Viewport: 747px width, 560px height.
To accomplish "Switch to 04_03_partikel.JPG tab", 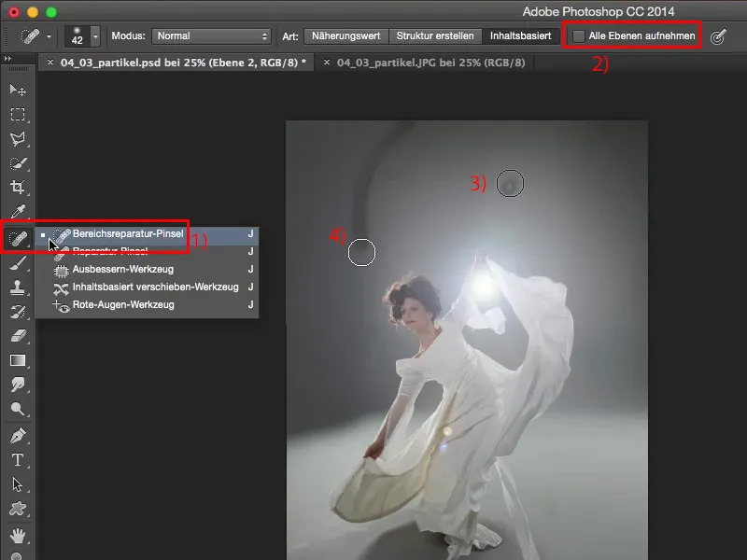I will [431, 63].
